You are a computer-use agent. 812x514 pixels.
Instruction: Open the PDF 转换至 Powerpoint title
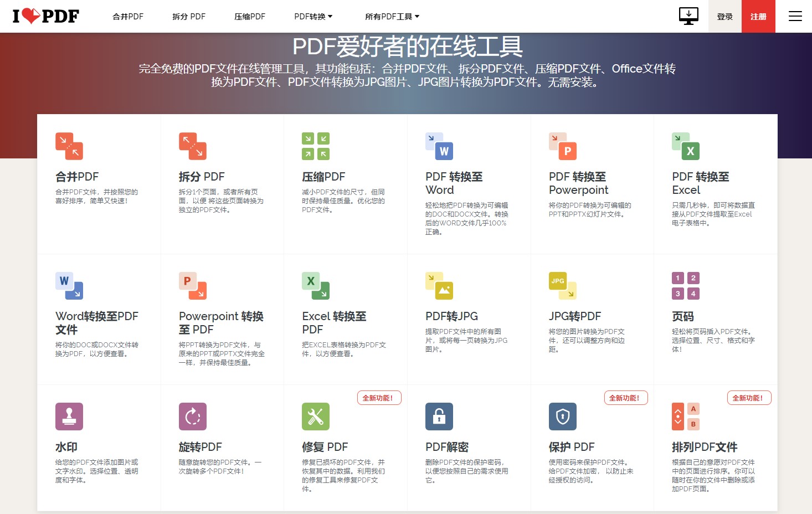coord(579,183)
